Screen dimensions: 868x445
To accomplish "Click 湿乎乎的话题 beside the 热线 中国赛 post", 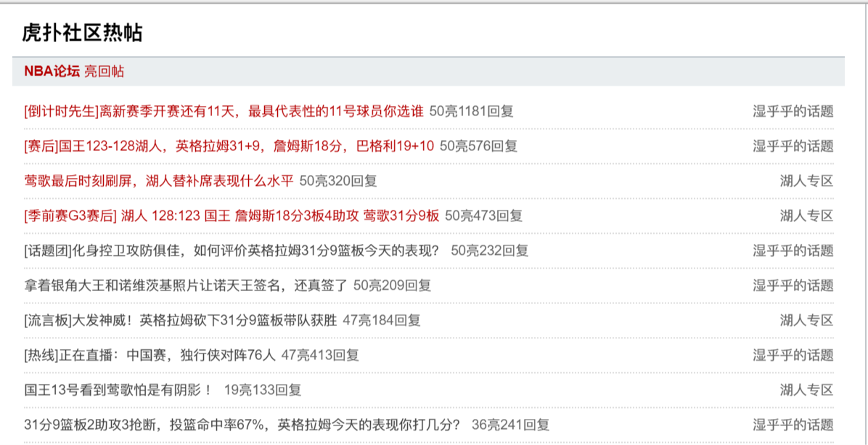I will [x=793, y=355].
